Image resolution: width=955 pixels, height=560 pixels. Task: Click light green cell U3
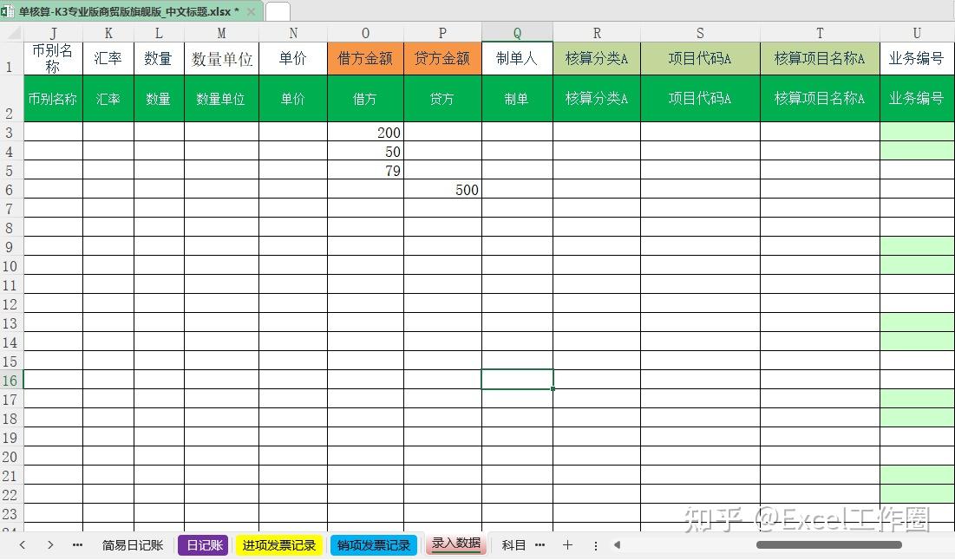coord(917,132)
